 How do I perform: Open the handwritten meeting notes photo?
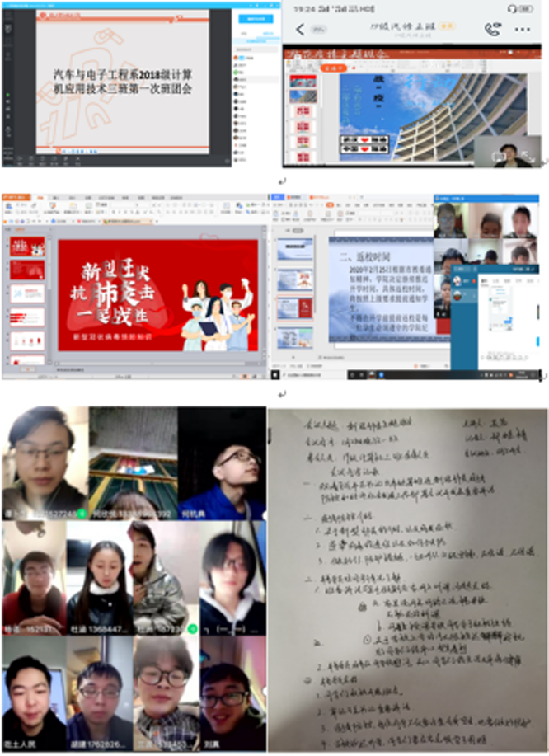tap(407, 580)
